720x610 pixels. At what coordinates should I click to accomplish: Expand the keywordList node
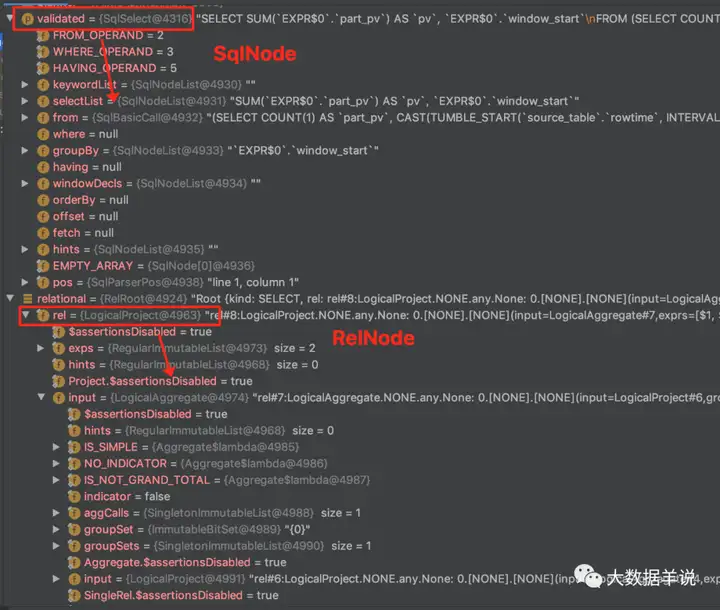25,85
